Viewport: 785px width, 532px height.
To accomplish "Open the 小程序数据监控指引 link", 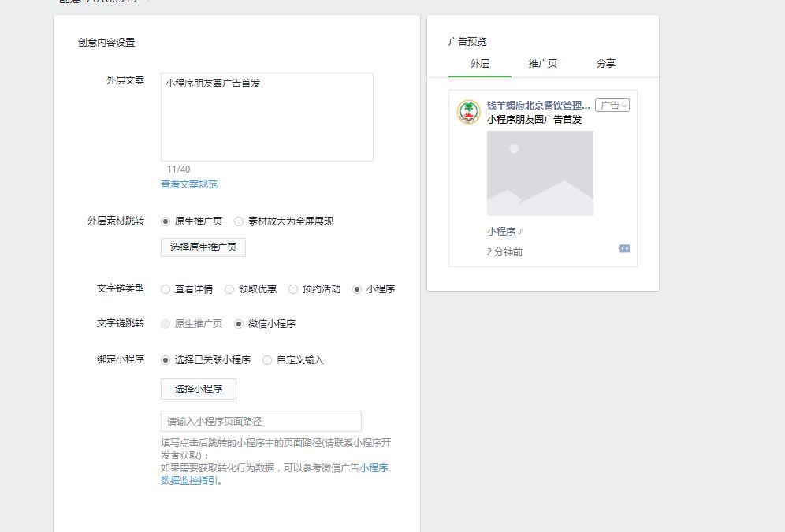I will [274, 474].
